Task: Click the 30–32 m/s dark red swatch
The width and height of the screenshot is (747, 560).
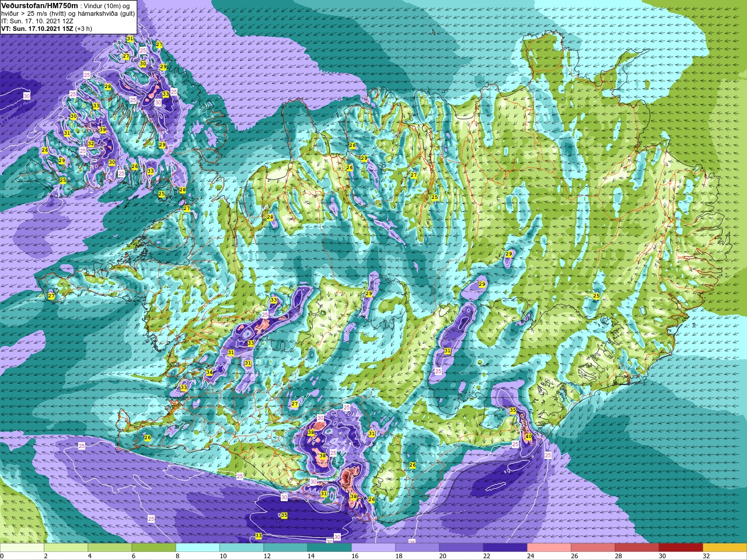Action: (x=680, y=548)
